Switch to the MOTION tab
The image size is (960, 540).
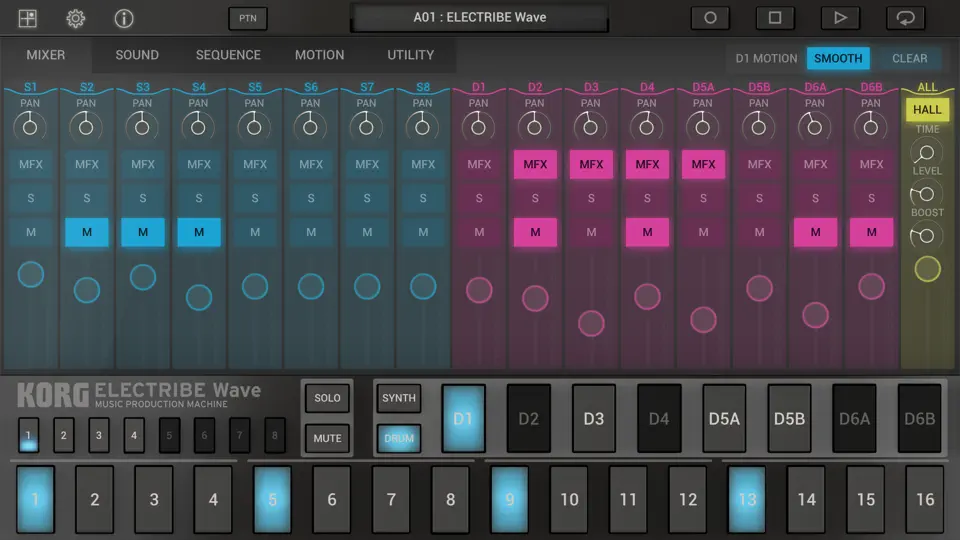pos(320,55)
